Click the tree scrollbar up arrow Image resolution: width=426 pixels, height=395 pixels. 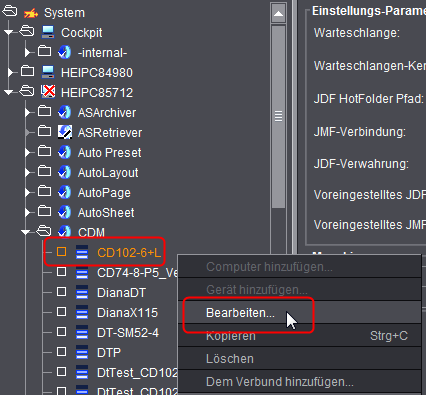click(278, 14)
